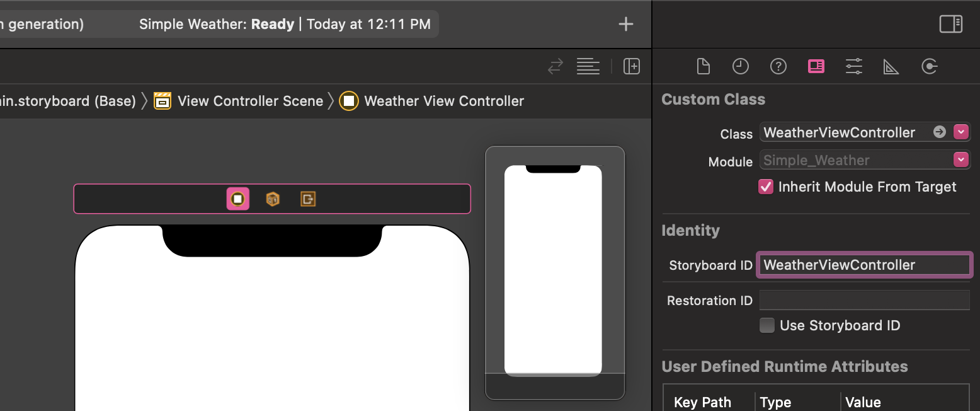The height and width of the screenshot is (411, 980).
Task: Select the Exit icon in scene dock
Action: pyautogui.click(x=308, y=199)
